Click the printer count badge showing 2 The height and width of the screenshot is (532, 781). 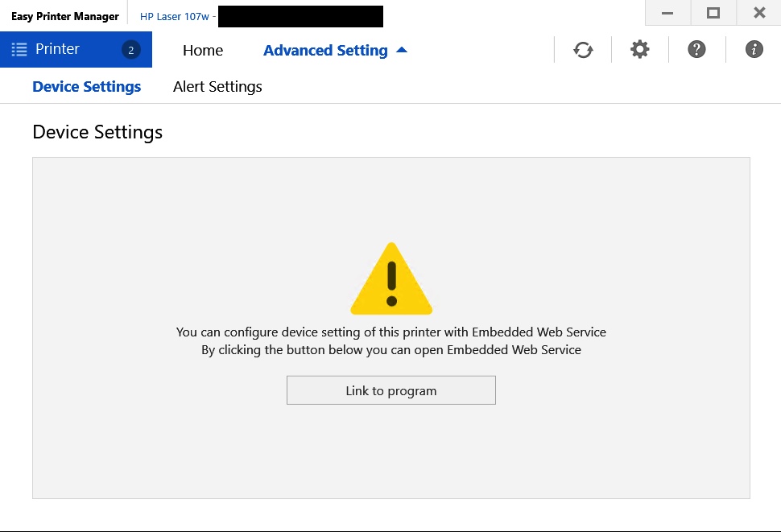[131, 50]
